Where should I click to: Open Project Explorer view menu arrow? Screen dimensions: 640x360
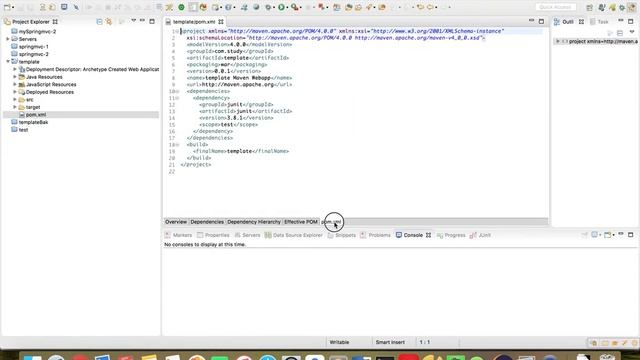[x=133, y=21]
